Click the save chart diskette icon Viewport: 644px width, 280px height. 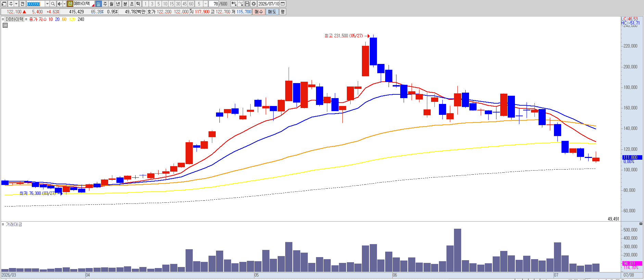point(247,4)
